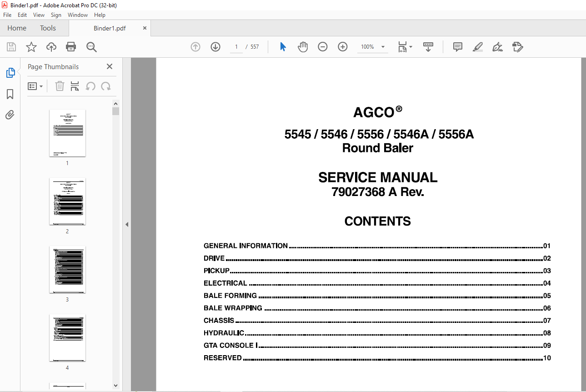
Task: Click the Round Baler title text
Action: [x=378, y=148]
